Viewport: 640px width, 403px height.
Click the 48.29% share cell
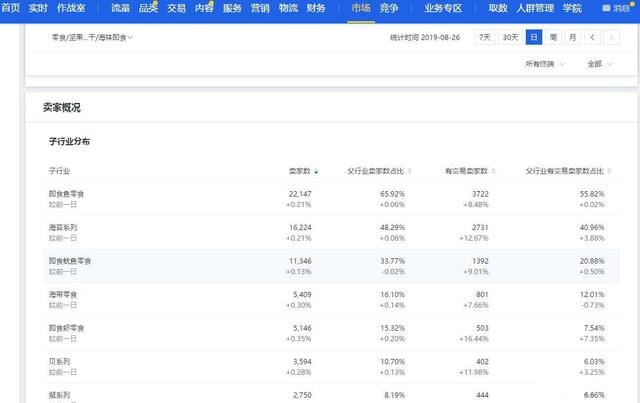392,227
